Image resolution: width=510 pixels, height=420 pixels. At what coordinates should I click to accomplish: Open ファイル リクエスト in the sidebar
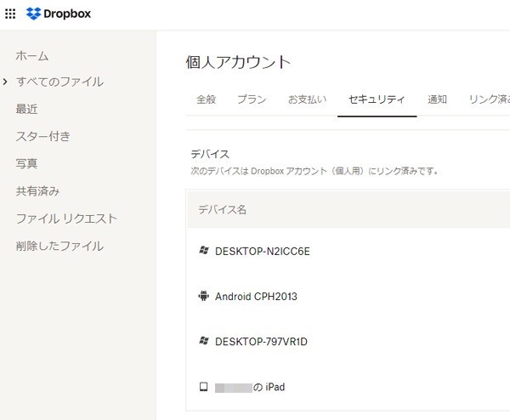(x=66, y=219)
